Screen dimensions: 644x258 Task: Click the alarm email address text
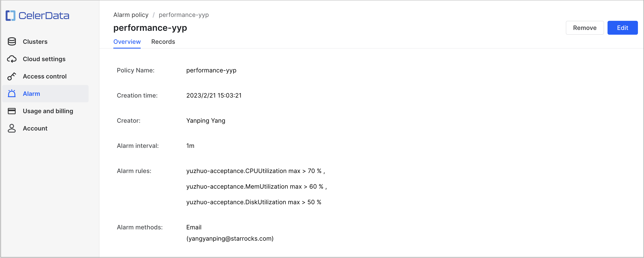coord(230,238)
